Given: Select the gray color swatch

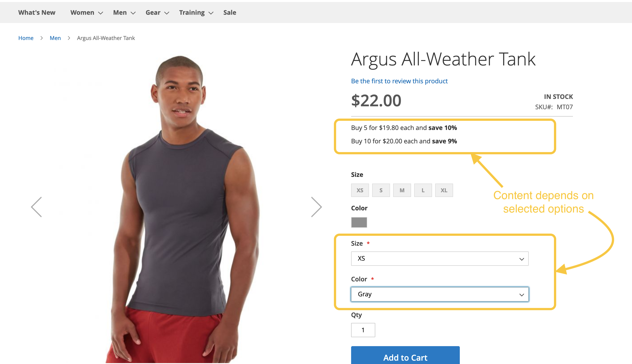Looking at the screenshot, I should 359,222.
